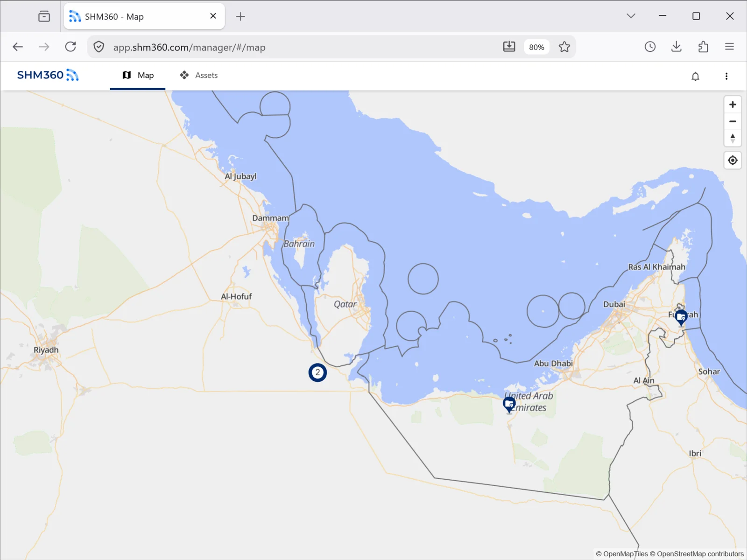The height and width of the screenshot is (560, 747).
Task: Click the Bahrain map label
Action: (x=299, y=244)
